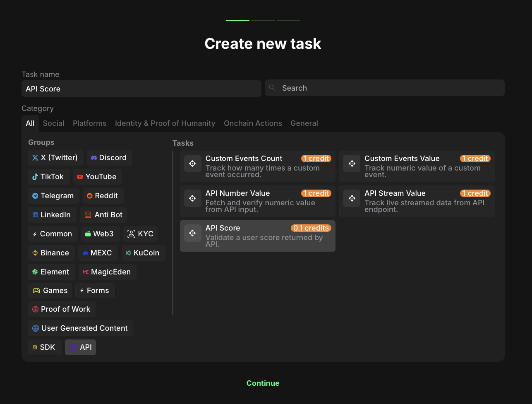Select the X (Twitter) group

point(55,158)
